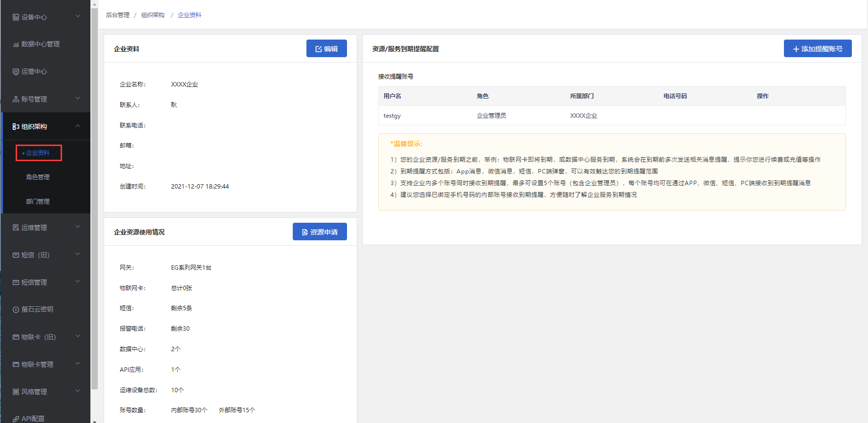
Task: Click the 接收提醒账号 label
Action: pos(395,77)
